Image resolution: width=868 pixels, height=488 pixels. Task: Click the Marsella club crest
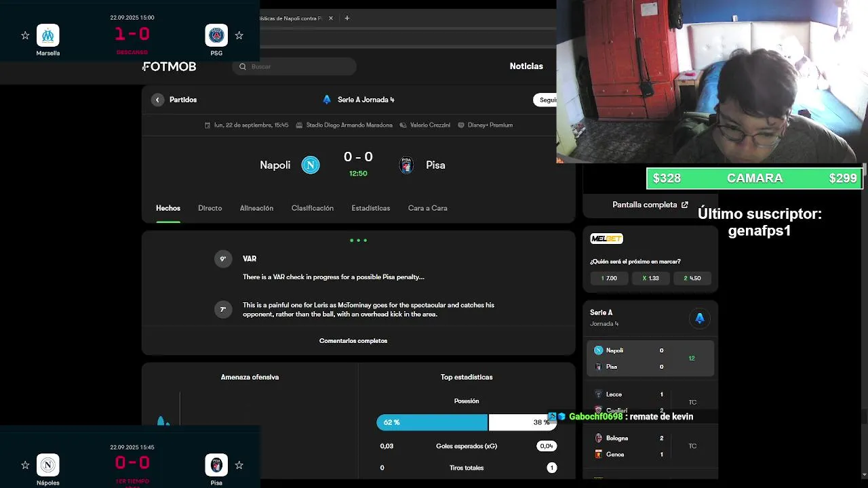point(48,35)
